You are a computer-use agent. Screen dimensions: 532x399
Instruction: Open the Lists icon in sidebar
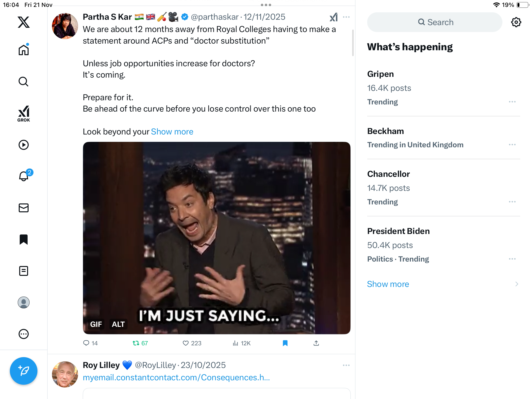[x=24, y=271]
